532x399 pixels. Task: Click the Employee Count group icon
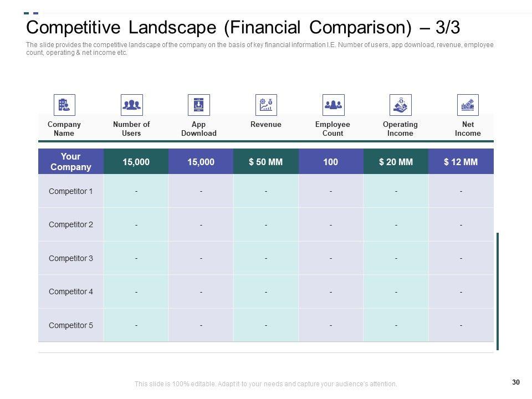(x=333, y=105)
